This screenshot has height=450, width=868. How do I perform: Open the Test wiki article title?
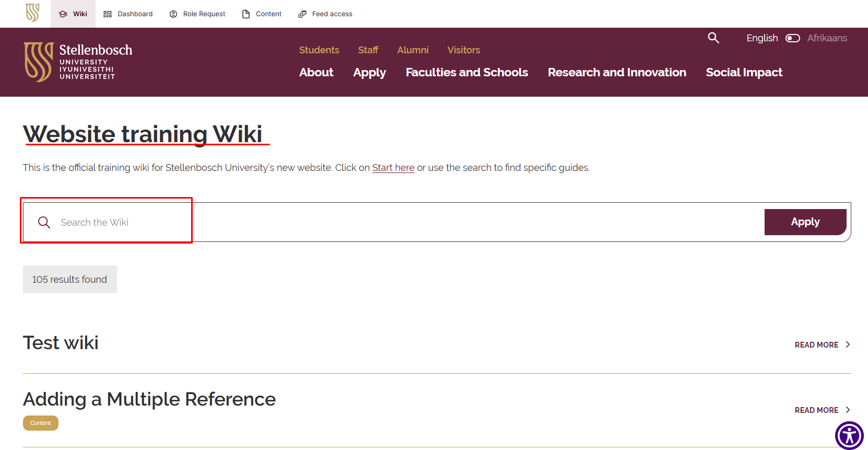(x=61, y=343)
